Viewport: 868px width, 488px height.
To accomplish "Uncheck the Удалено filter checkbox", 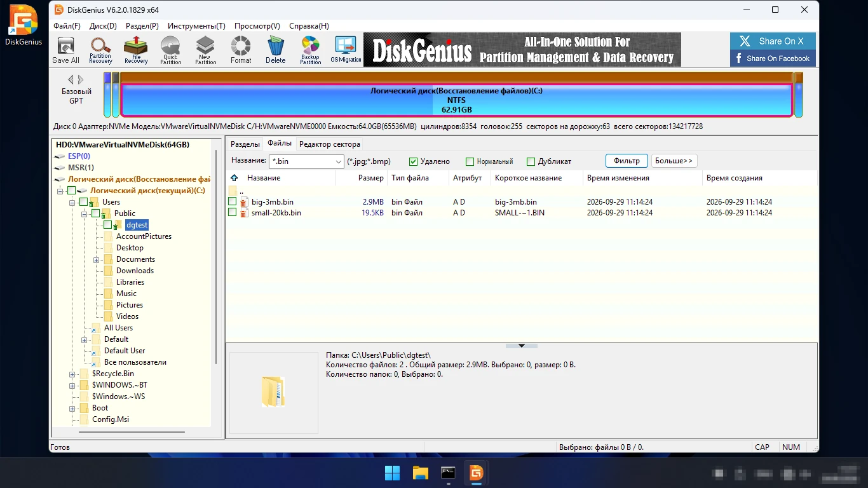I will (x=414, y=161).
